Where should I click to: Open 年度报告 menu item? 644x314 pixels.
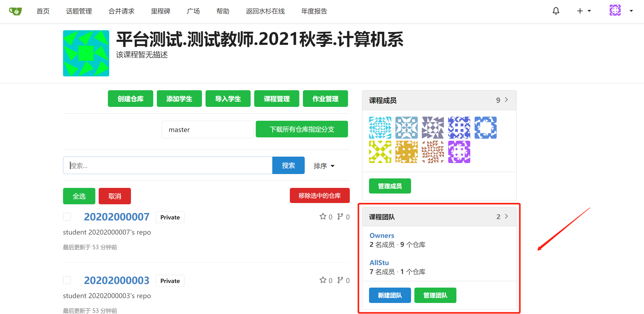314,11
